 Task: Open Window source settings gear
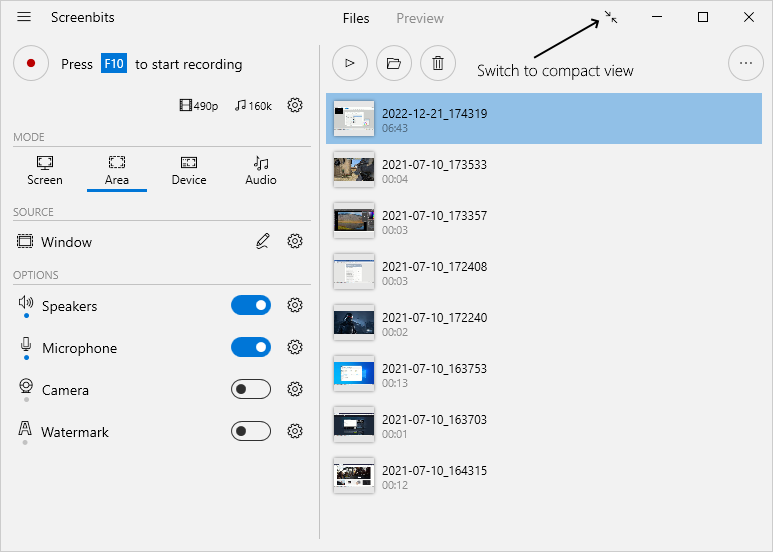point(295,241)
